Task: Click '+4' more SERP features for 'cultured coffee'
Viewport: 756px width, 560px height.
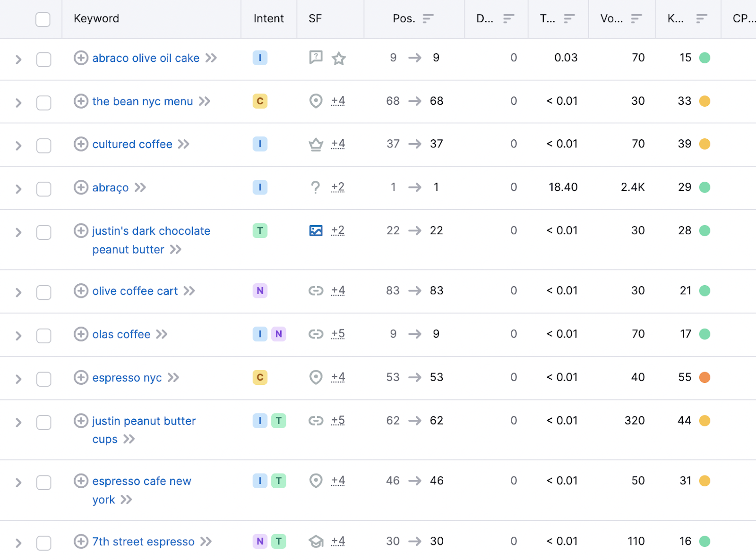Action: (x=338, y=144)
